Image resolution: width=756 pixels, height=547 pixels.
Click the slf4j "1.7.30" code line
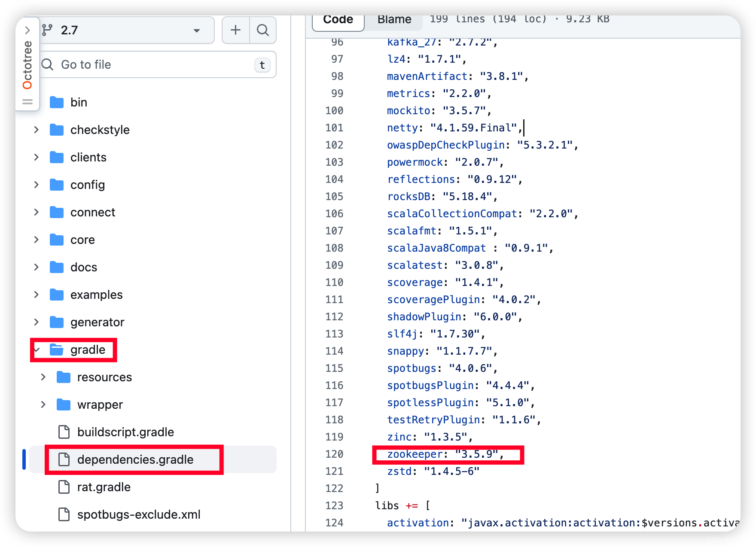[436, 334]
